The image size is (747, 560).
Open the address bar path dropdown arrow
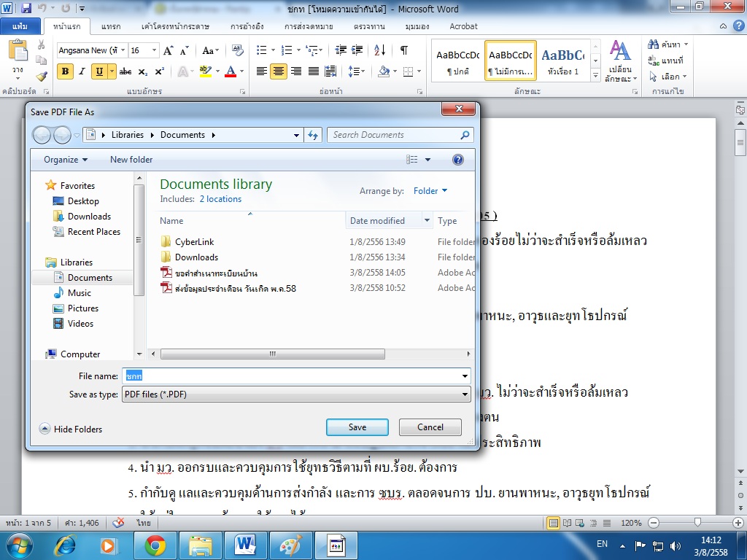296,135
